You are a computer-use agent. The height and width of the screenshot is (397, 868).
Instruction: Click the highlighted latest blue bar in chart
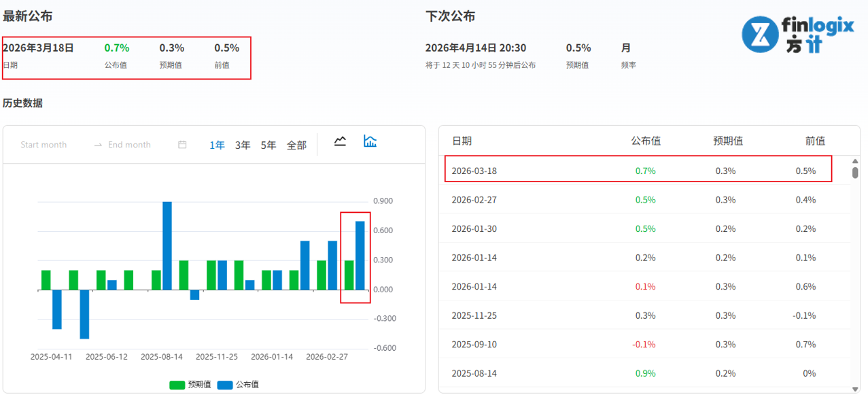[360, 255]
